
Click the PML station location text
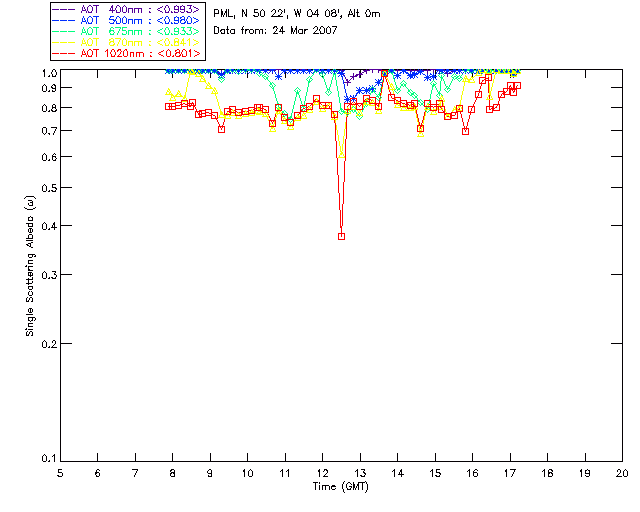297,14
